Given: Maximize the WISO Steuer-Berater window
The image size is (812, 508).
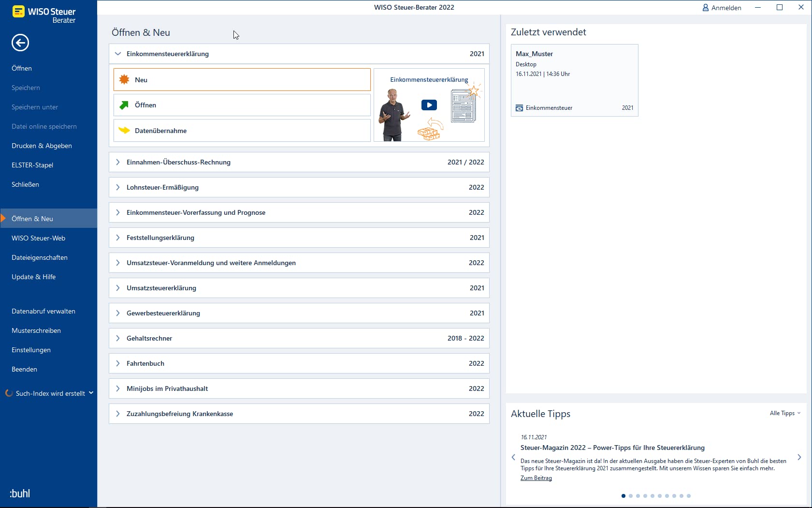Looking at the screenshot, I should click(780, 7).
